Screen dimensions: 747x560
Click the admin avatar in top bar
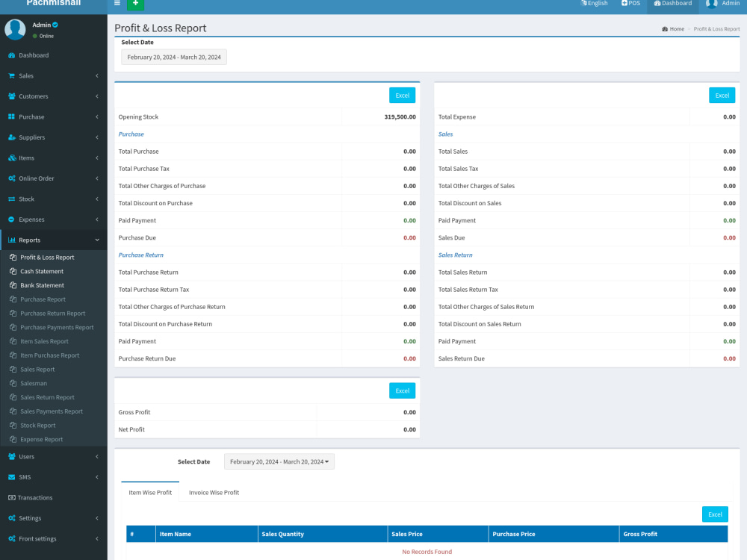[711, 4]
